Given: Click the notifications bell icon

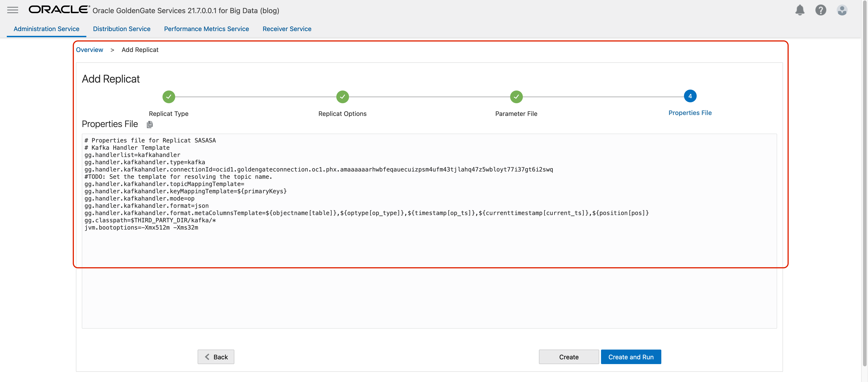Looking at the screenshot, I should (800, 10).
